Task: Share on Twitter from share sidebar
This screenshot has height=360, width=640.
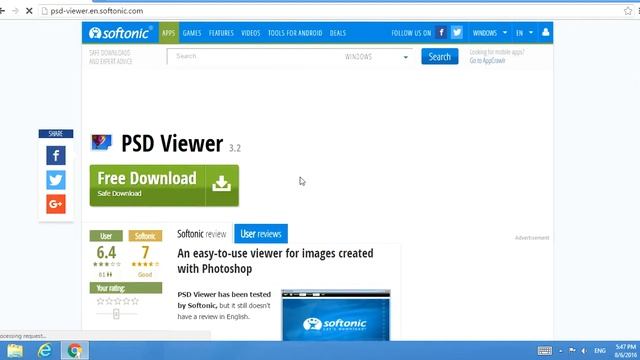Action: tap(56, 180)
